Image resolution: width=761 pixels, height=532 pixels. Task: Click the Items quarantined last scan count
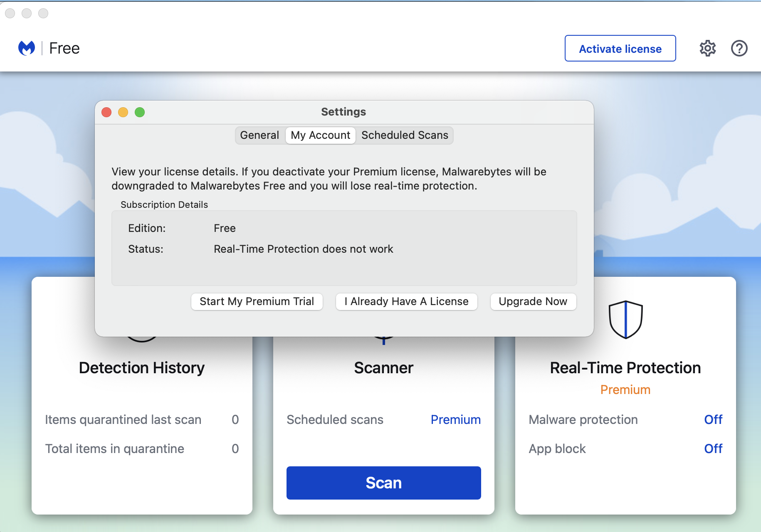pos(235,420)
